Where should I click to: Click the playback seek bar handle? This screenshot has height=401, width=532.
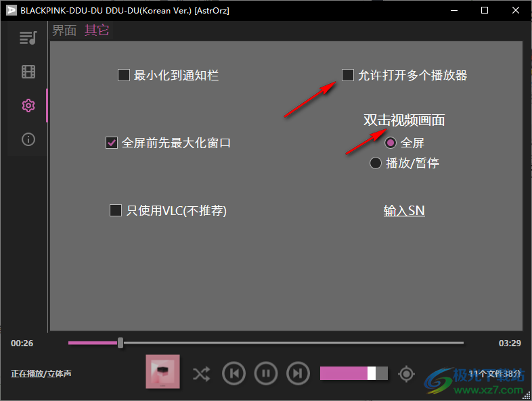(120, 343)
